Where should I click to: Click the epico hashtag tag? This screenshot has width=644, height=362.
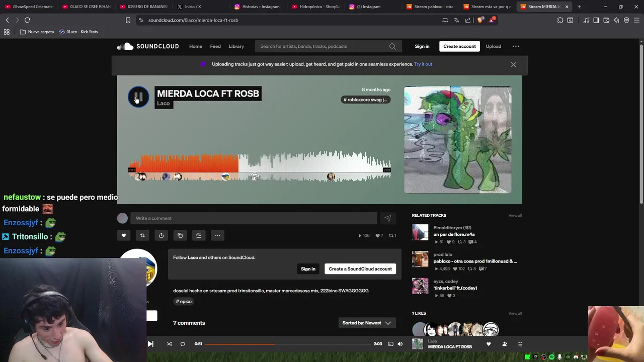tap(184, 302)
